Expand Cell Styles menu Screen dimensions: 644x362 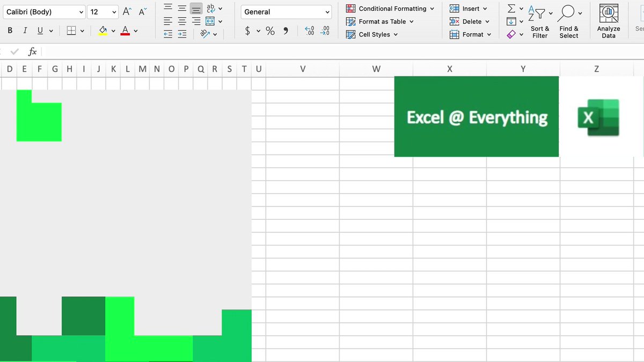pos(396,34)
